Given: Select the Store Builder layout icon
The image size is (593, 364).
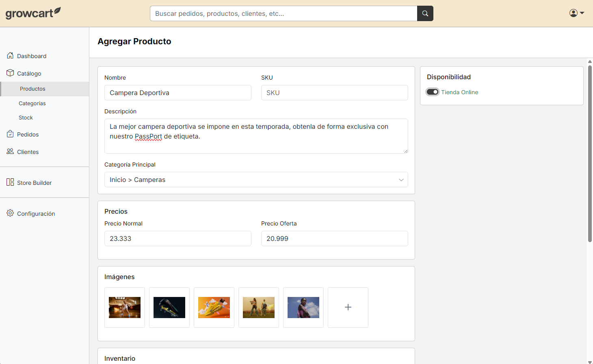Looking at the screenshot, I should 10,182.
